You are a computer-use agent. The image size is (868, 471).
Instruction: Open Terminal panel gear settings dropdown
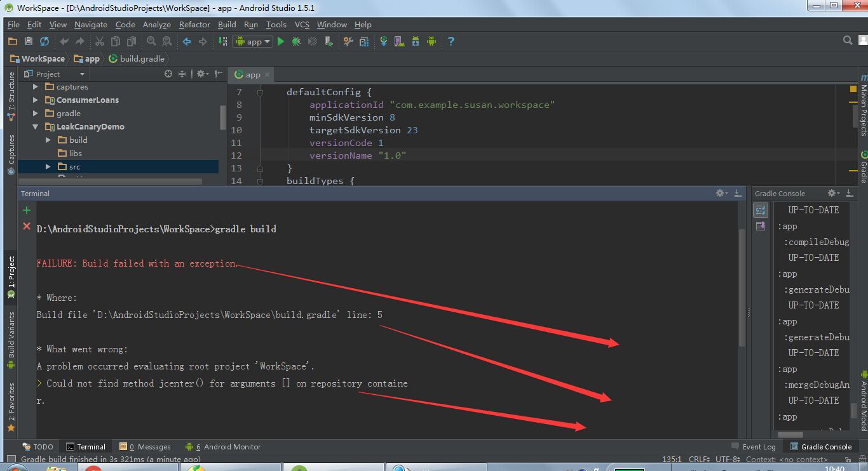point(722,193)
